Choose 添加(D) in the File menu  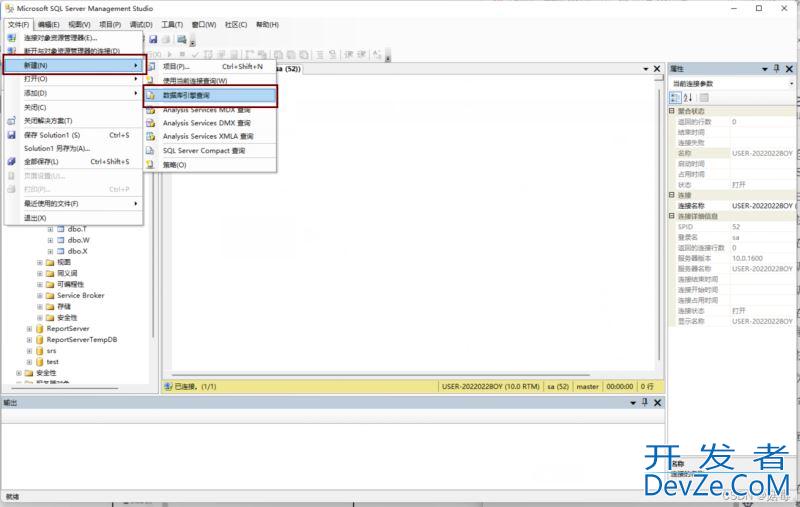point(73,93)
